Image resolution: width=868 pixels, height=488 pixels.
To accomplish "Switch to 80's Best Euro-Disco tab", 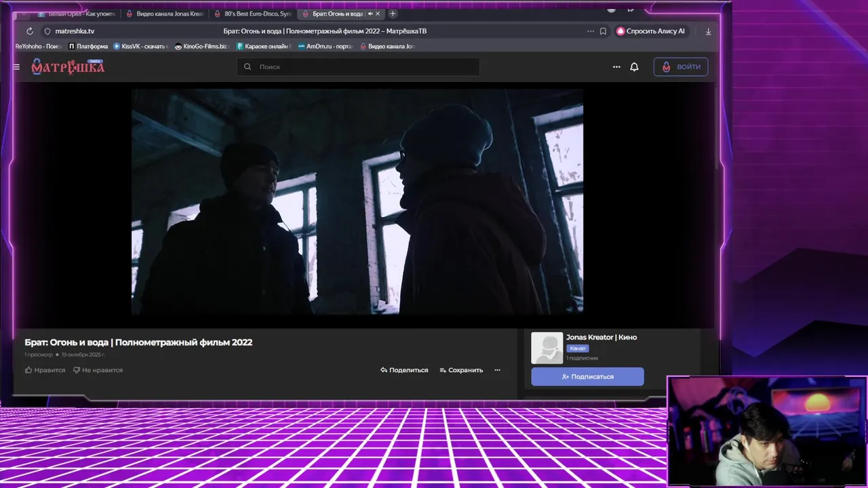I will pos(253,14).
